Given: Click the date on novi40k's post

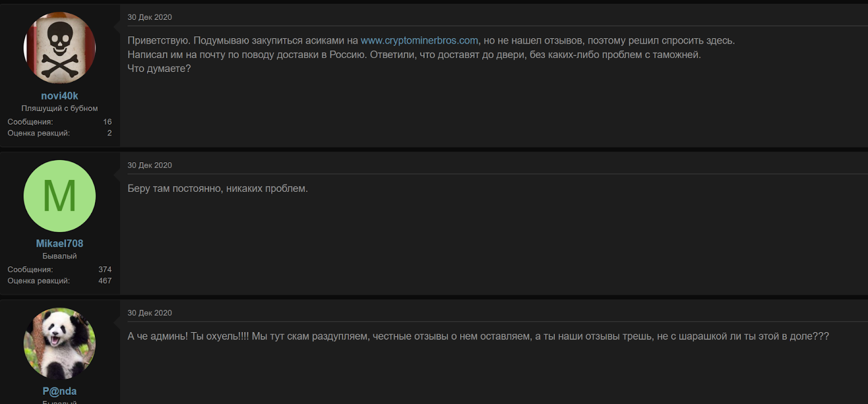Looking at the screenshot, I should click(x=150, y=17).
